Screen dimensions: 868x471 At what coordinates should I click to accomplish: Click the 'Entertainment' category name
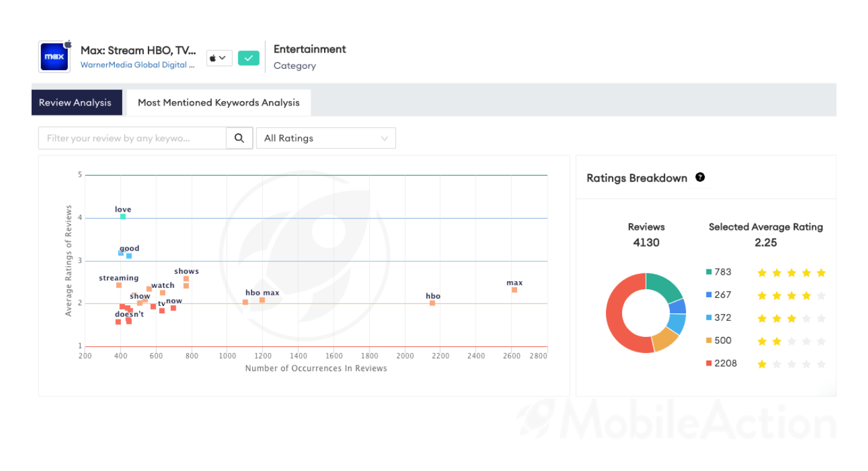tap(310, 49)
